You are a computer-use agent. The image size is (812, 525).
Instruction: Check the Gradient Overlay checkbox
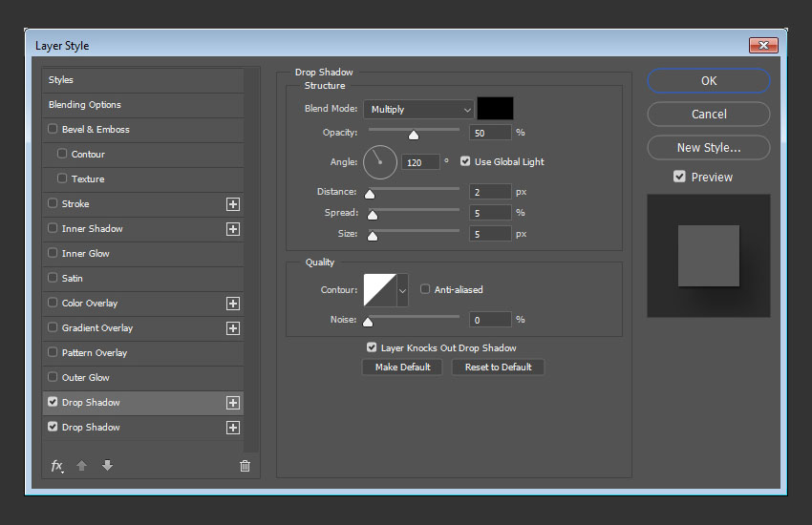(53, 326)
